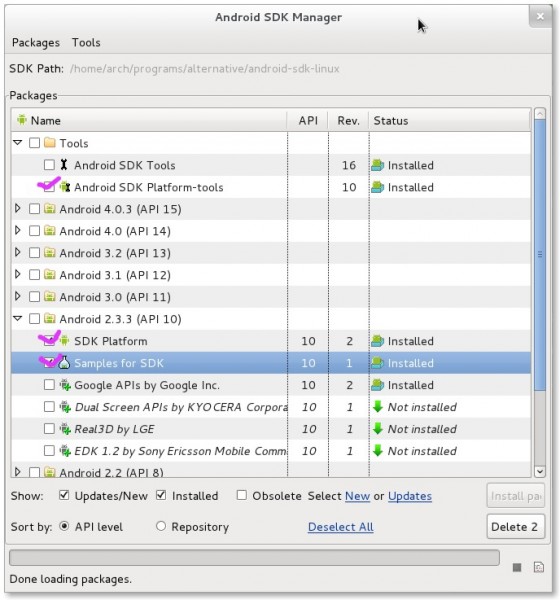Viewport: 560px width, 600px height.
Task: Uncheck the Installed show filter
Action: tap(161, 495)
